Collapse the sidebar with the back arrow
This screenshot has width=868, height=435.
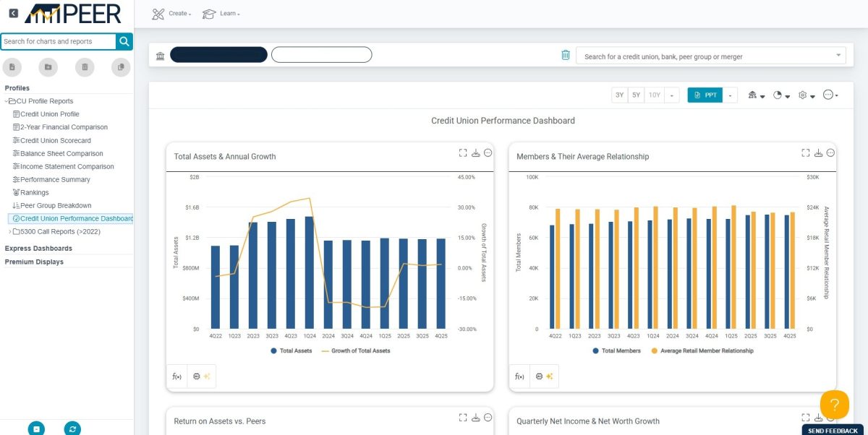click(13, 13)
